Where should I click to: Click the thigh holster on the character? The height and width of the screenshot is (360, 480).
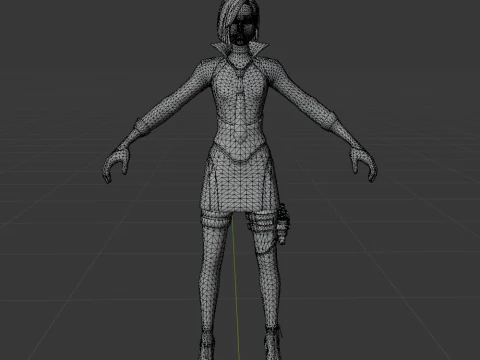(x=283, y=223)
